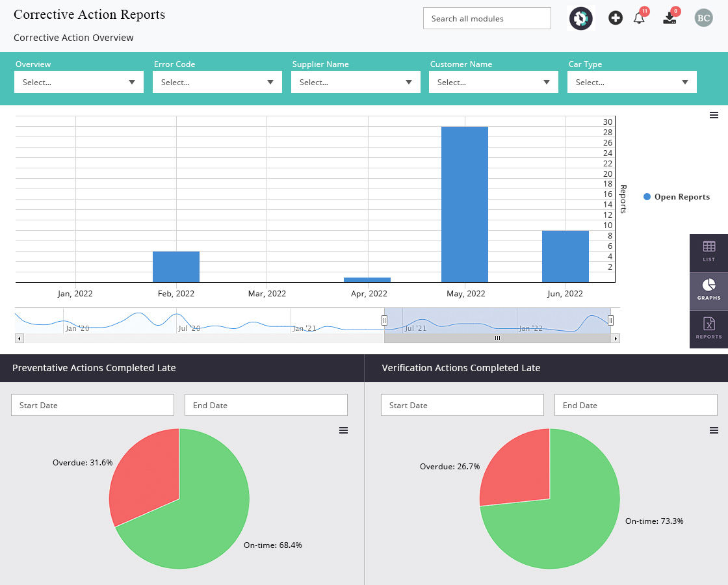Click the navigator scrollbar left arrow
This screenshot has height=585, width=728.
point(19,339)
